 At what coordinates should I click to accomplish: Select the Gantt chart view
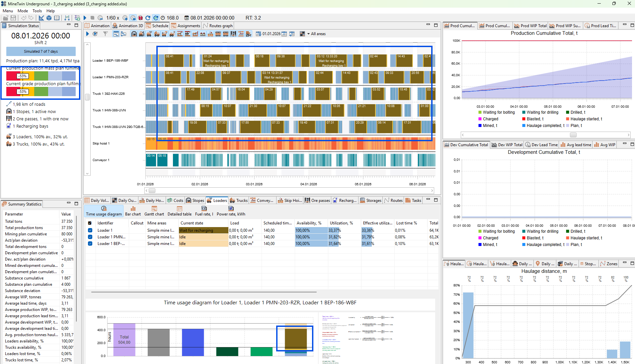tap(154, 211)
